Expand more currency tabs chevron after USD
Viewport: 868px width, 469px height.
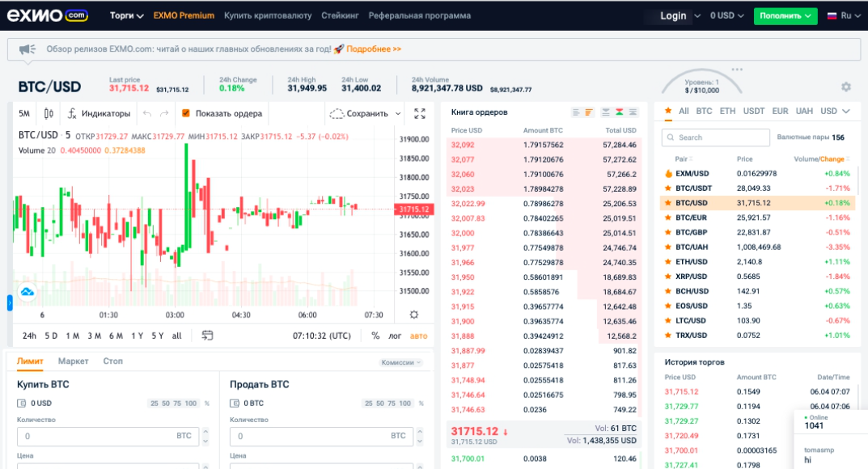coord(846,111)
